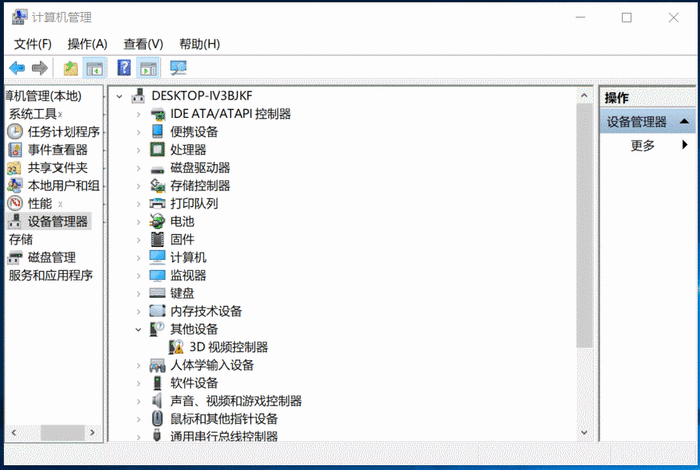Click the 便携设备 device icon
Image resolution: width=700 pixels, height=470 pixels.
pyautogui.click(x=157, y=132)
